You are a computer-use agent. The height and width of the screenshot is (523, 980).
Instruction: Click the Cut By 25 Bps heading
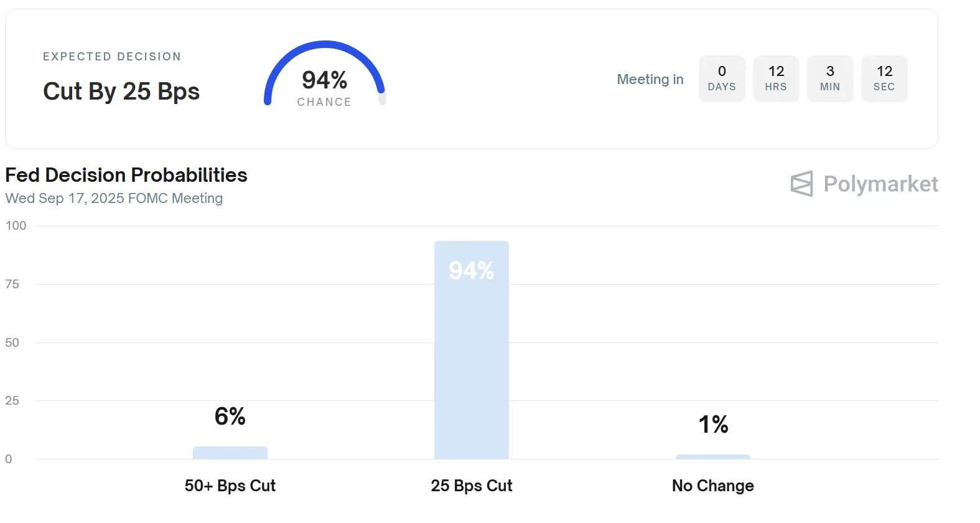(x=121, y=92)
